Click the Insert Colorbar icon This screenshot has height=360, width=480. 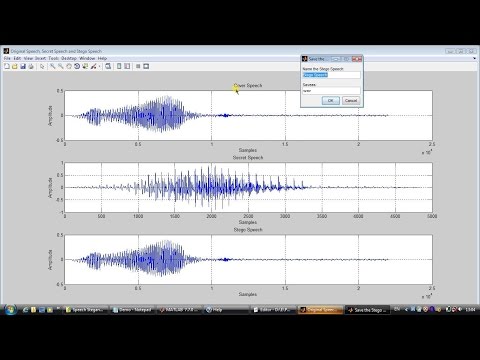119,66
